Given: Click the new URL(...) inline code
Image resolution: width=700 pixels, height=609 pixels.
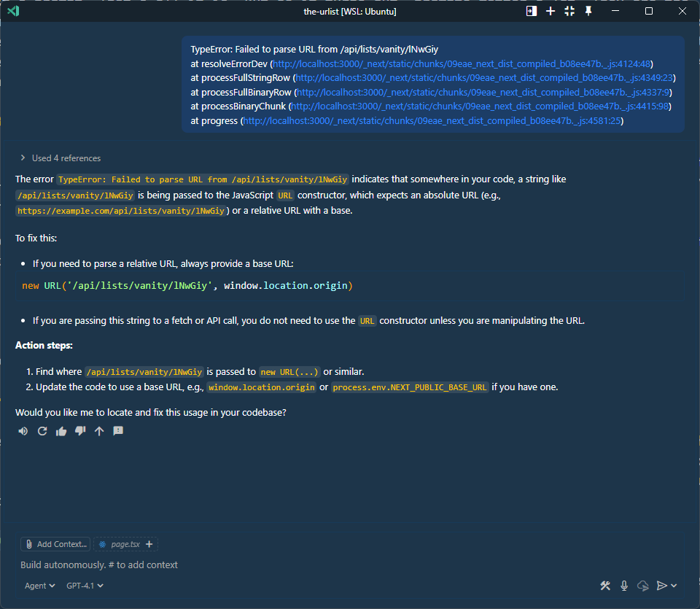Looking at the screenshot, I should click(x=289, y=372).
